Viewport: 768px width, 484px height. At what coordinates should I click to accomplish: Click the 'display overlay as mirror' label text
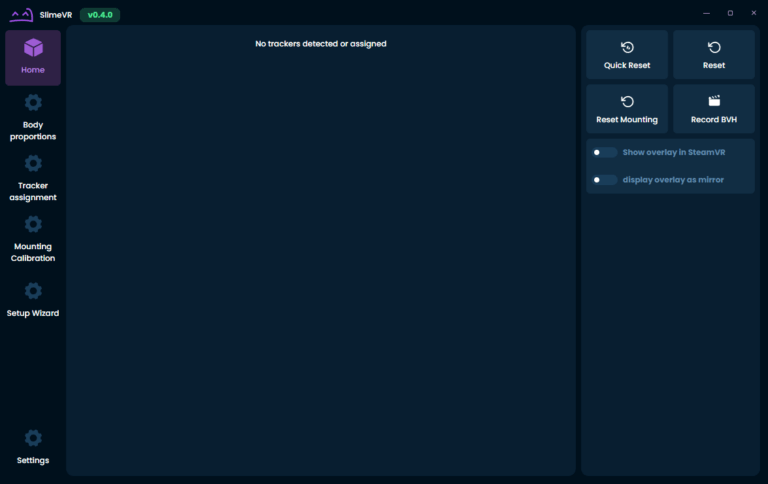(673, 180)
